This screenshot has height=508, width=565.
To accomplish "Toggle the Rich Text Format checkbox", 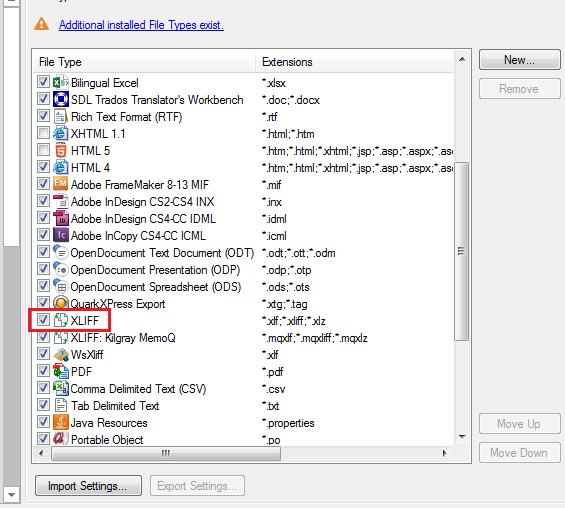I will pyautogui.click(x=43, y=116).
